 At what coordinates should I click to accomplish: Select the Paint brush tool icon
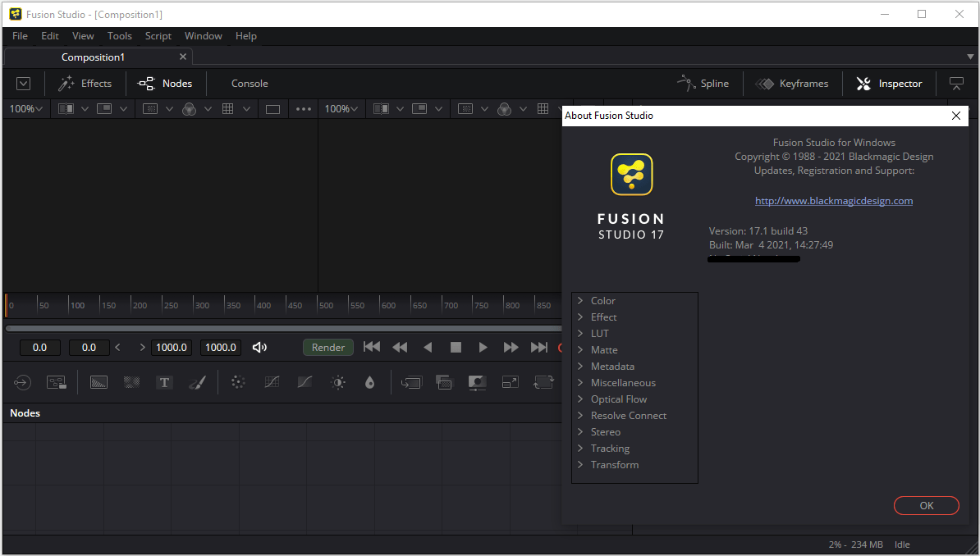[197, 382]
